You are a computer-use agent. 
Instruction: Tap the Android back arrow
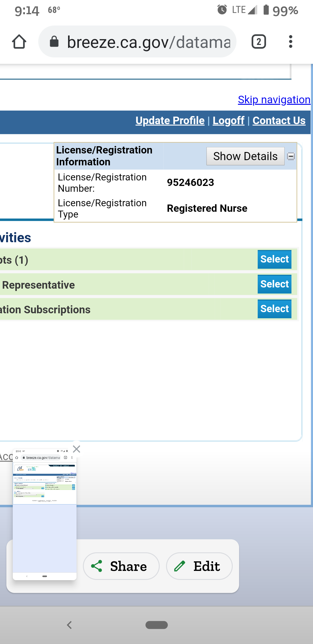[x=69, y=625]
